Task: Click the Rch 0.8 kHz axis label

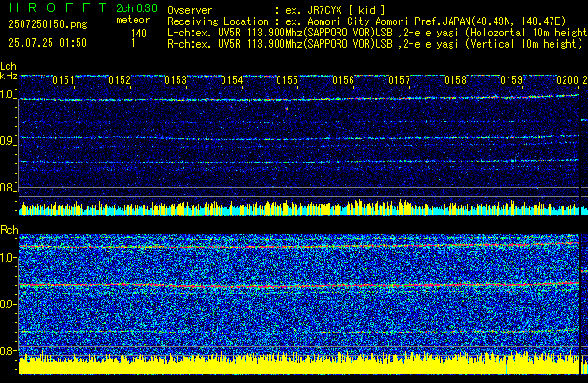Action: (x=7, y=350)
